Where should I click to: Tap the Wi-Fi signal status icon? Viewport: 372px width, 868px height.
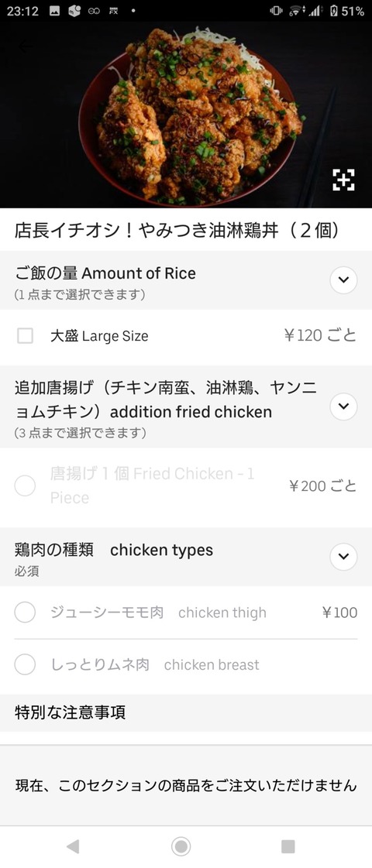[296, 11]
